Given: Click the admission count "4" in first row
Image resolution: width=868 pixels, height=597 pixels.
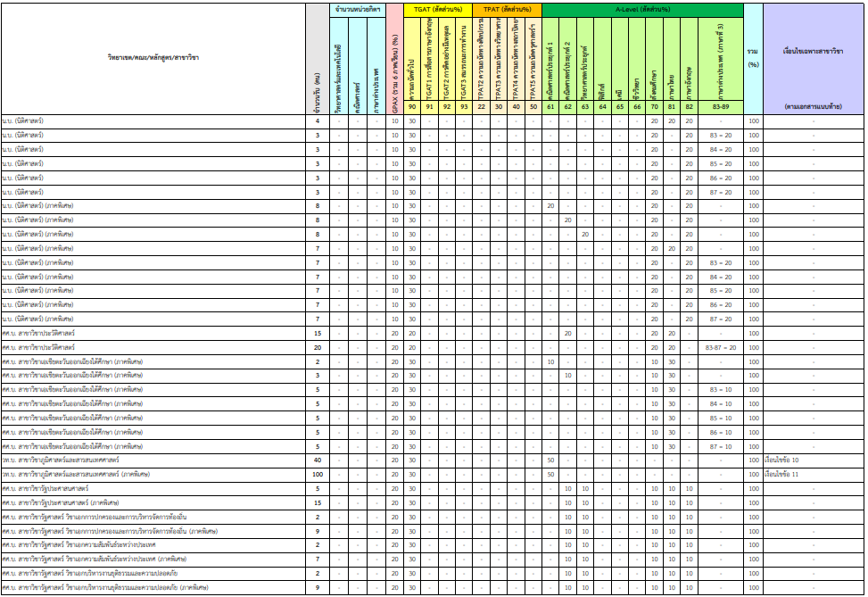Looking at the screenshot, I should pos(318,121).
